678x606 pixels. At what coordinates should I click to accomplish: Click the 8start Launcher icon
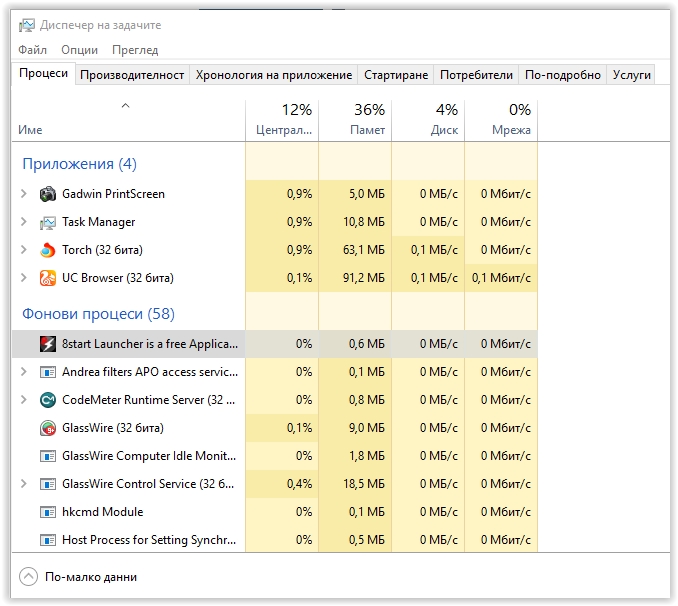tap(48, 344)
